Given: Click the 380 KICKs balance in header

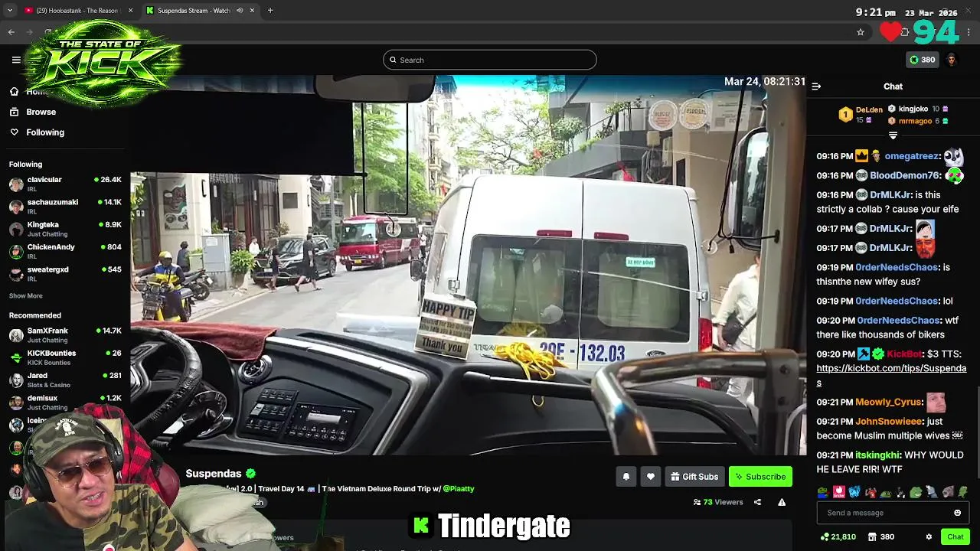Looking at the screenshot, I should click(922, 60).
